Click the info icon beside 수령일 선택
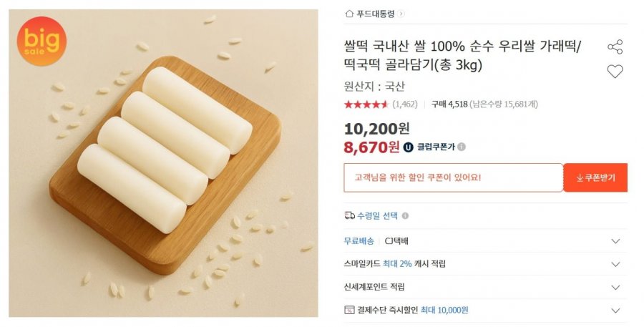The height and width of the screenshot is (327, 644). pyautogui.click(x=406, y=215)
